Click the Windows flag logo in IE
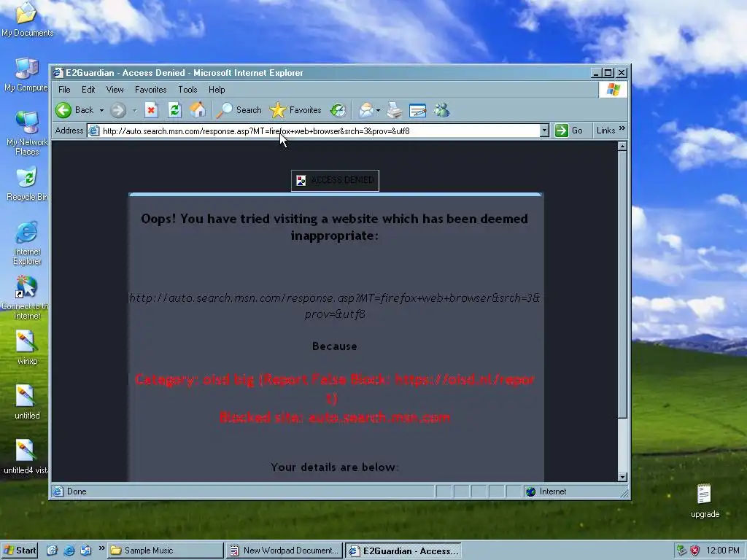This screenshot has height=560, width=747. tap(613, 90)
